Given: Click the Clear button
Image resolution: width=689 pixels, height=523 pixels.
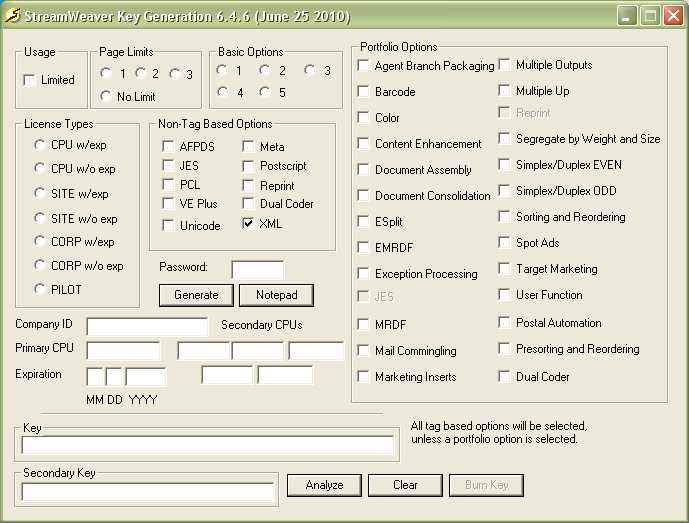Looking at the screenshot, I should tap(405, 485).
